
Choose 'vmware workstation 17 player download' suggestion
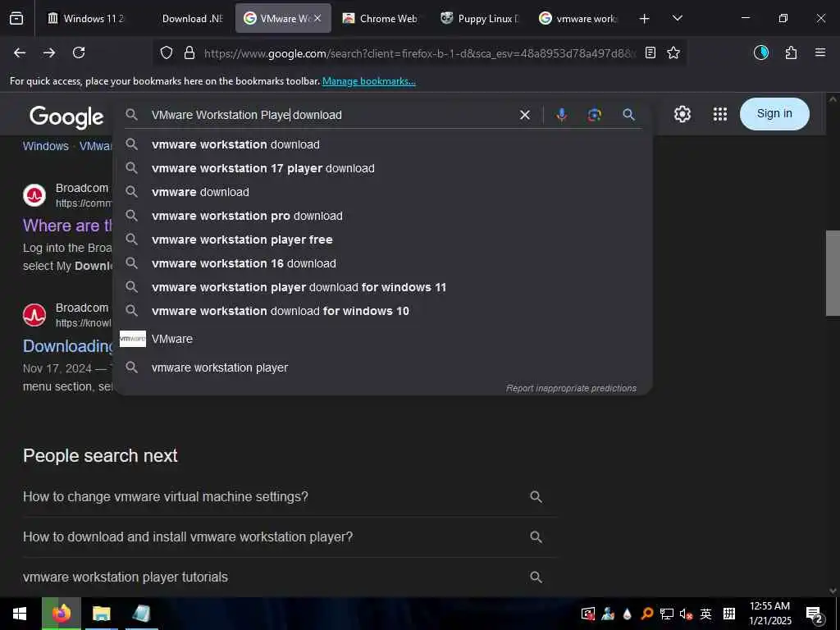(x=382, y=168)
